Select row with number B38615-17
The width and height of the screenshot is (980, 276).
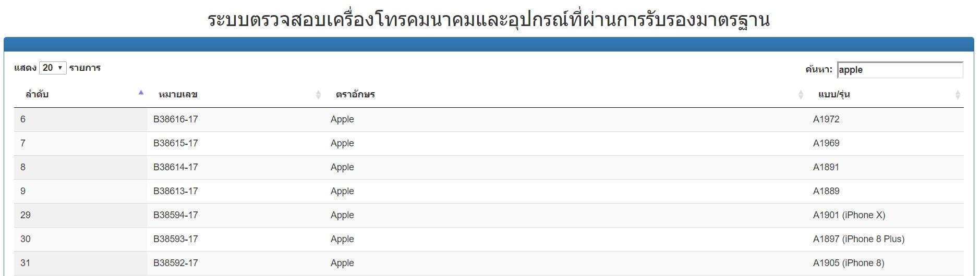coord(489,143)
